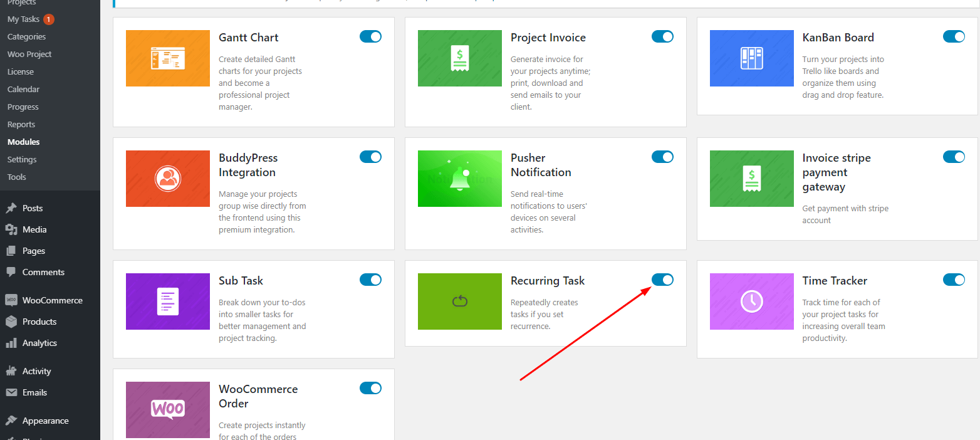Turn off the Time Tracker module

(x=954, y=281)
